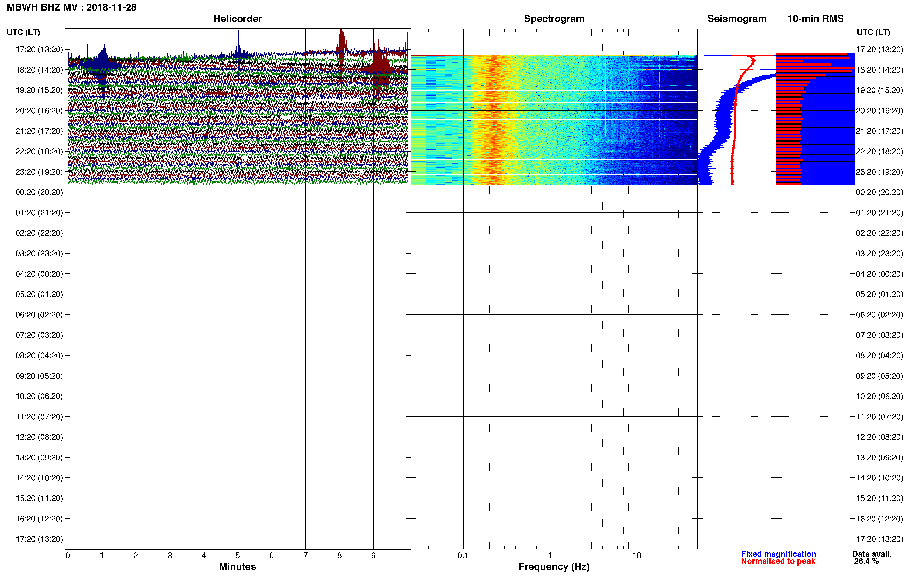924x578 pixels.
Task: Click minute tick 4 under Helicorder
Action: (204, 555)
